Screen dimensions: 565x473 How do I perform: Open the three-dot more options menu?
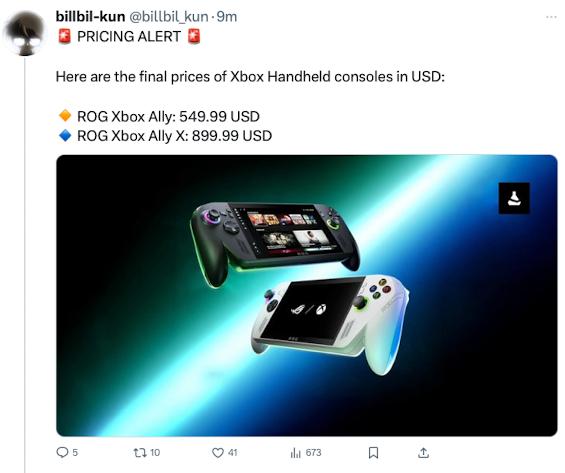click(x=551, y=17)
